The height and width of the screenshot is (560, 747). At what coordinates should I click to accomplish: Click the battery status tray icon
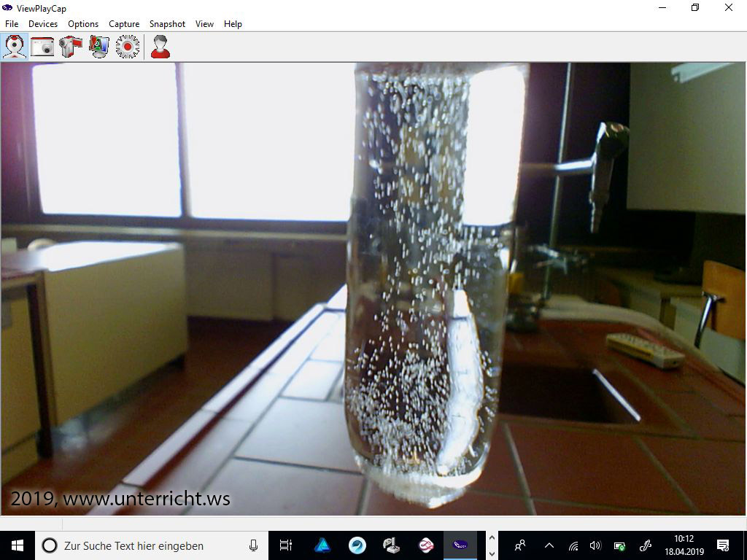tap(619, 545)
